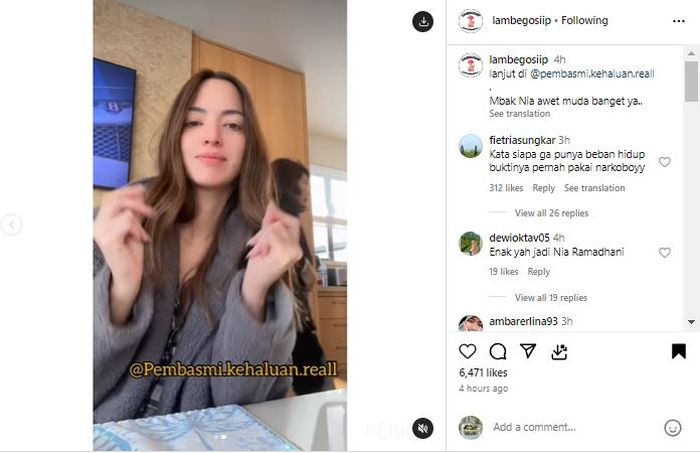This screenshot has height=453, width=700.
Task: Click the download icon above the video
Action: coord(423,21)
